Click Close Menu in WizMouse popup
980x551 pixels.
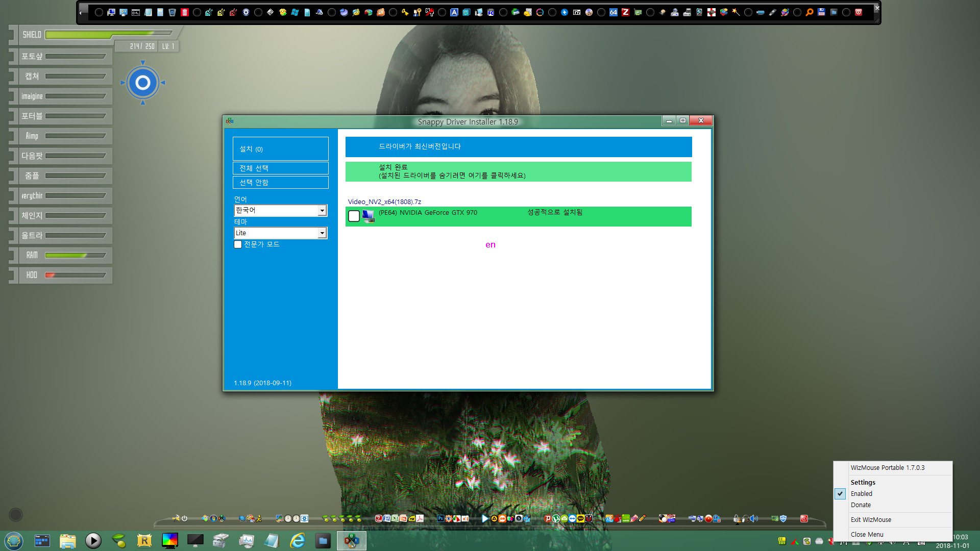(x=867, y=534)
